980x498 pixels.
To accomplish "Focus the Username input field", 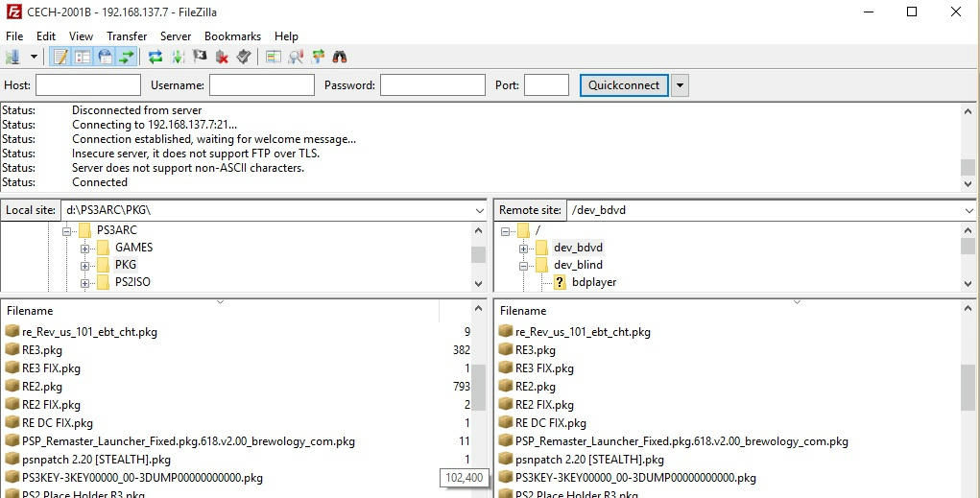I will pos(262,85).
